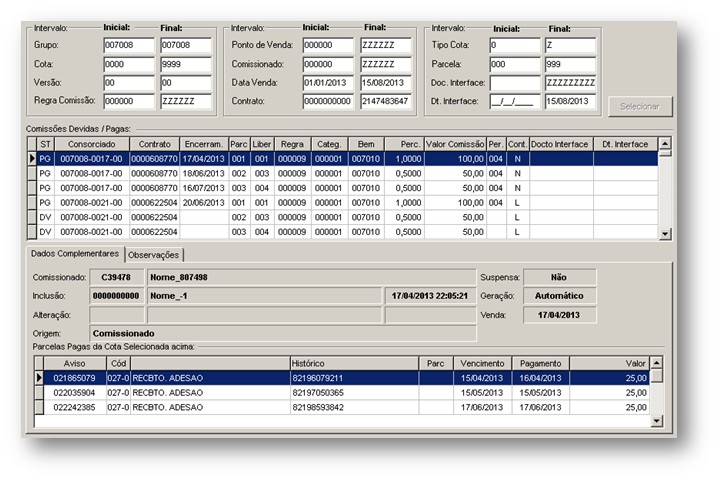Click Ponto de Venda Final field

pyautogui.click(x=386, y=45)
